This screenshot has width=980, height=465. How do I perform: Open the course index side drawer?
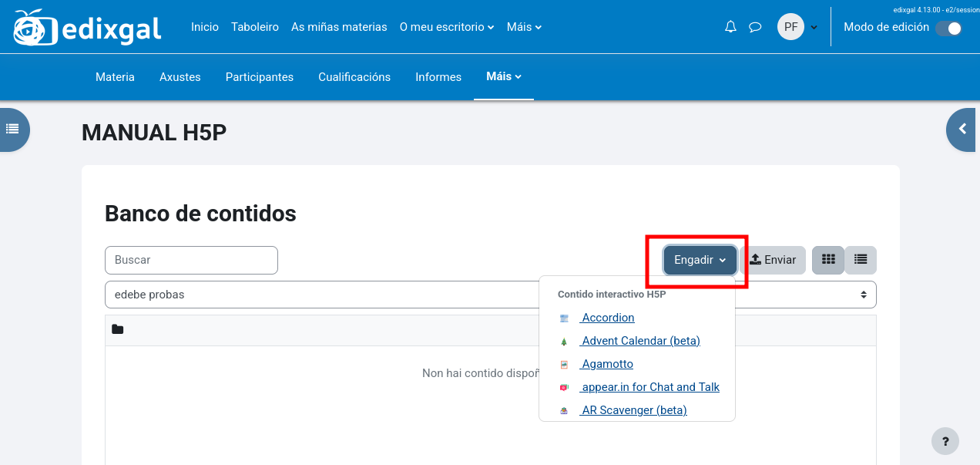tap(13, 129)
